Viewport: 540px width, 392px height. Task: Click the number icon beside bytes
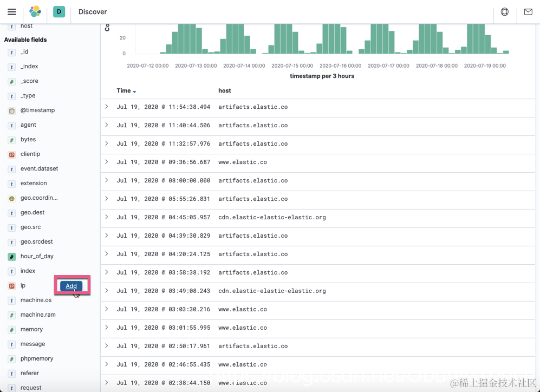[x=12, y=140]
